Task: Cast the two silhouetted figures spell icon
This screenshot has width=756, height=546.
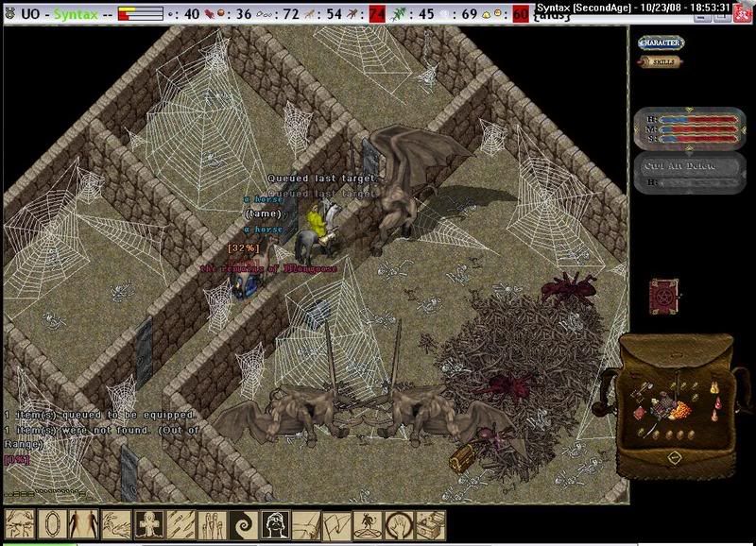Action: pyautogui.click(x=83, y=525)
